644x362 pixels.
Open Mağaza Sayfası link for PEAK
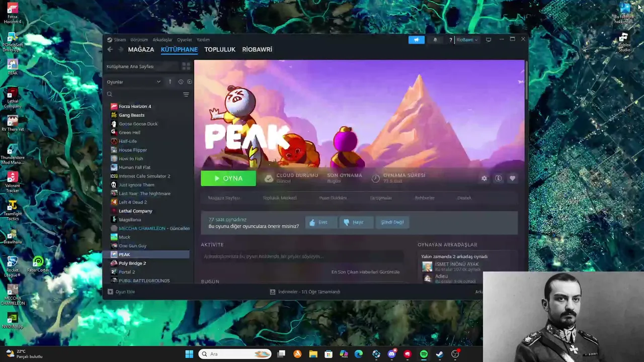tap(224, 198)
